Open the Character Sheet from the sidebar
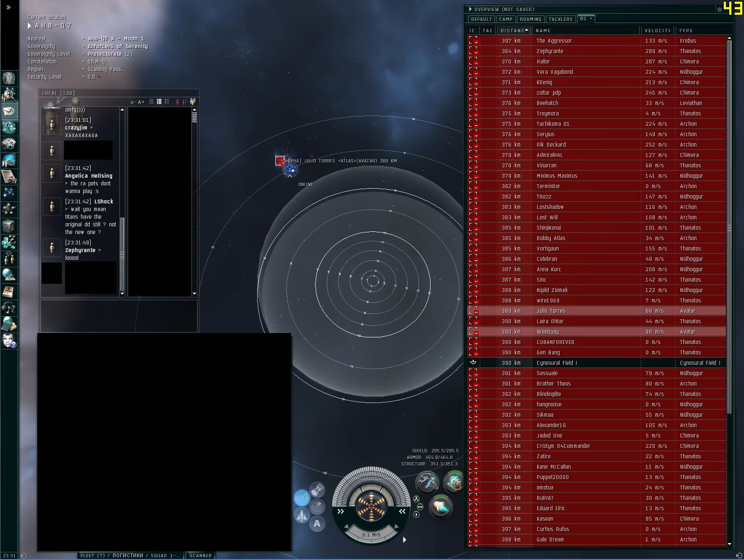This screenshot has height=560, width=744. (x=9, y=78)
